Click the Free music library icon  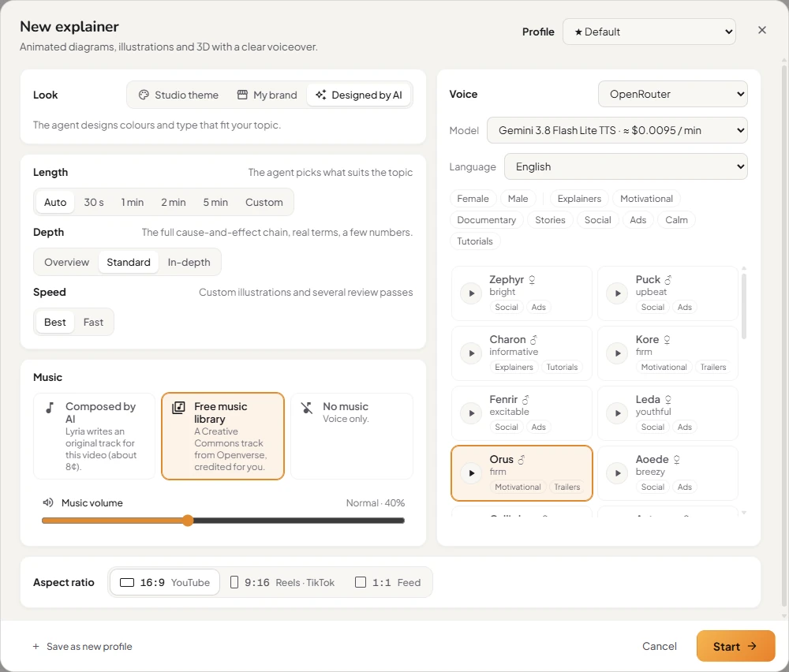[178, 408]
